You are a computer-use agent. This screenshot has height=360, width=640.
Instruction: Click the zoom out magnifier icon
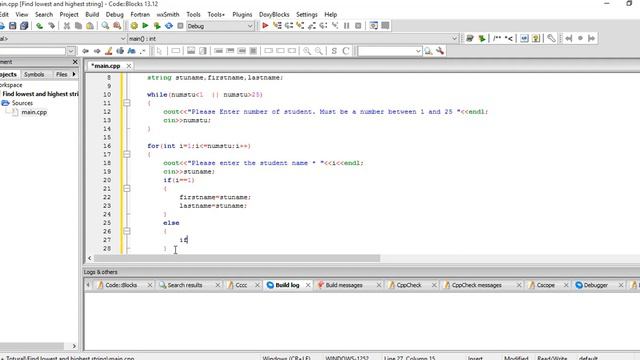point(318,51)
